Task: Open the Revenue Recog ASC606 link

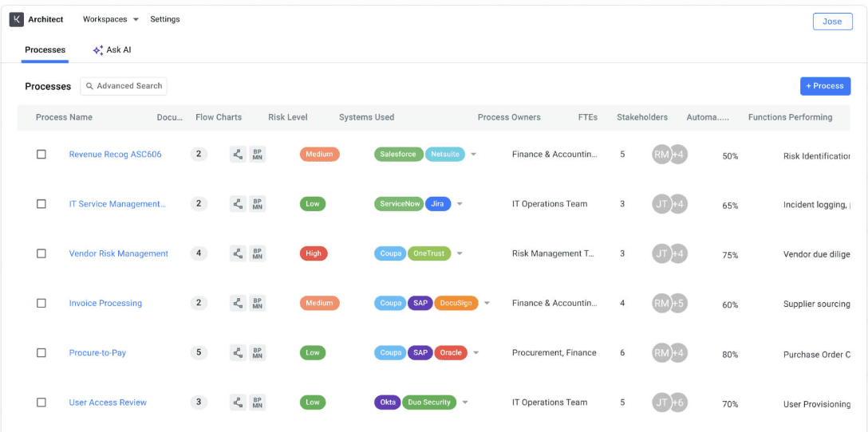Action: 115,155
